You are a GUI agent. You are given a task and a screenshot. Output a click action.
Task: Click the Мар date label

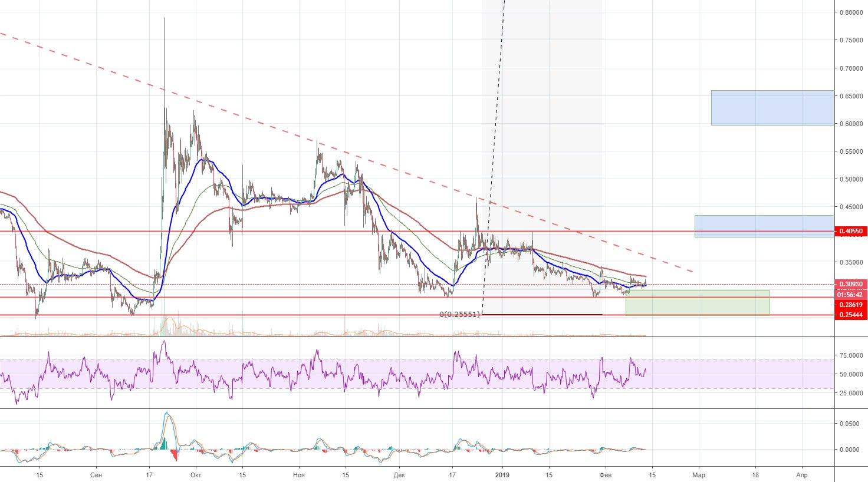click(698, 475)
